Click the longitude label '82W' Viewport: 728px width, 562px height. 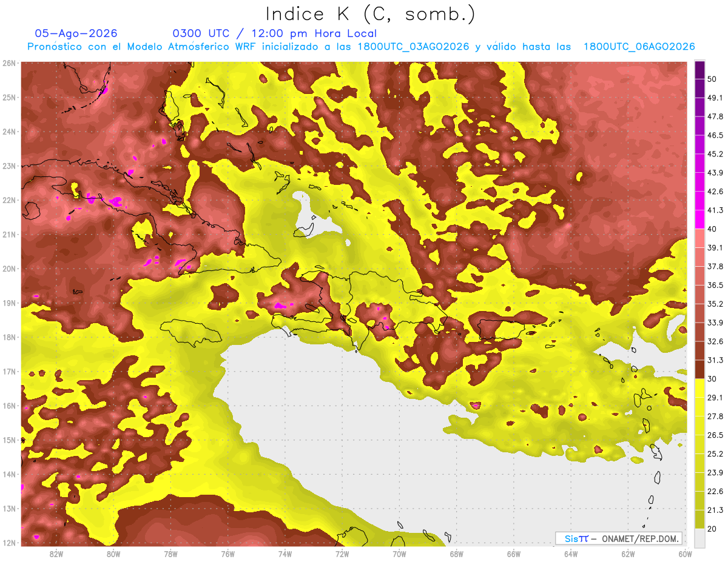tap(56, 554)
